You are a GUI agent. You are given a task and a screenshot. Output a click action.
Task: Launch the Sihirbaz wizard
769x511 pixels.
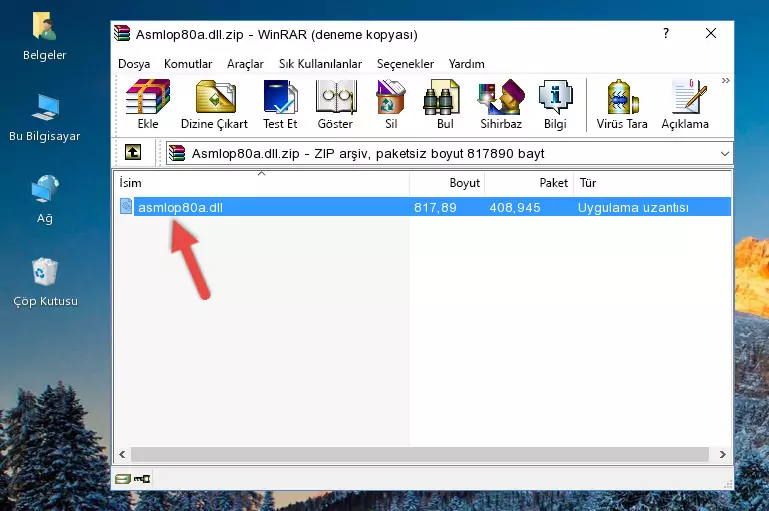click(x=501, y=104)
